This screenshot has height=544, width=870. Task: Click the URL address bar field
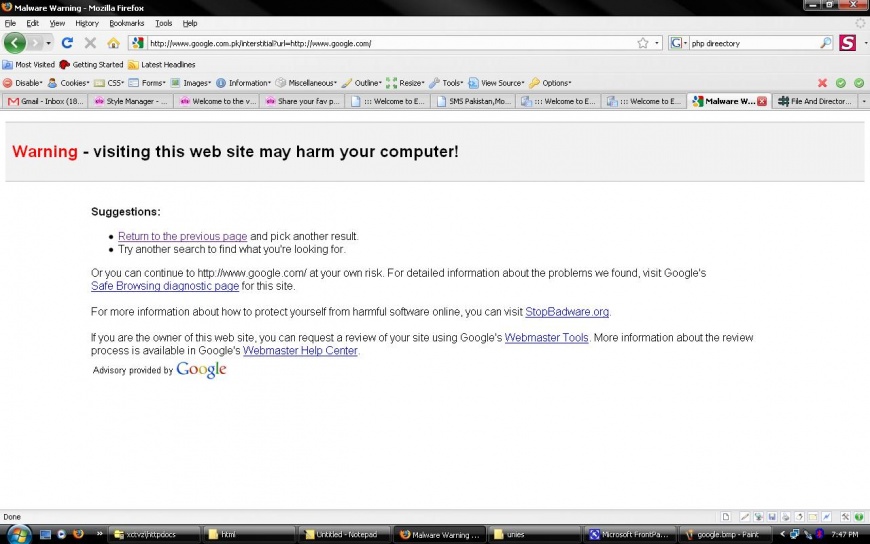pos(390,43)
